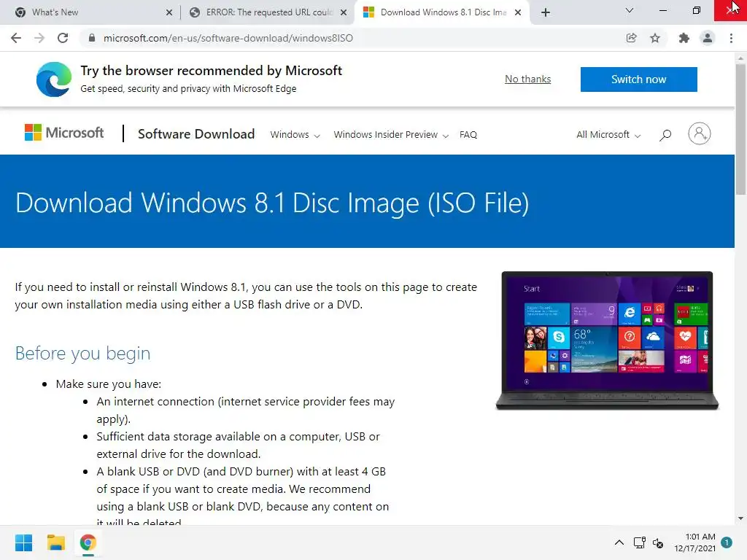Reload the current page
This screenshot has height=560, width=747.
pyautogui.click(x=63, y=38)
